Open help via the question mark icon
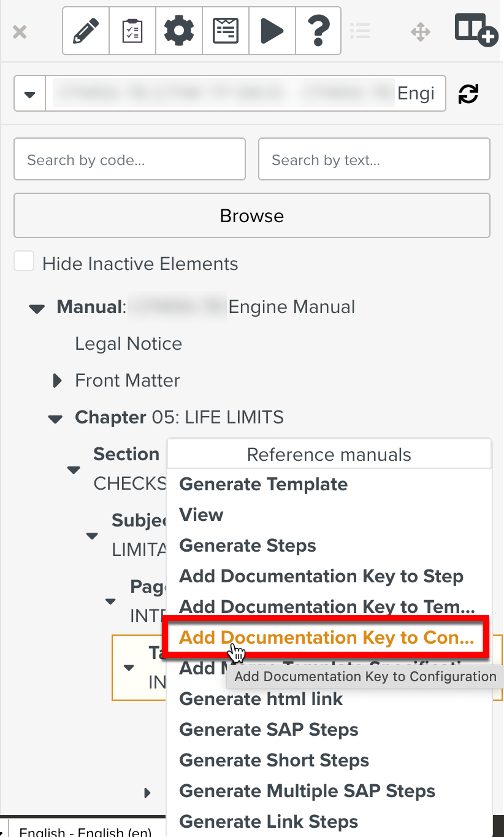The width and height of the screenshot is (504, 837). tap(318, 31)
